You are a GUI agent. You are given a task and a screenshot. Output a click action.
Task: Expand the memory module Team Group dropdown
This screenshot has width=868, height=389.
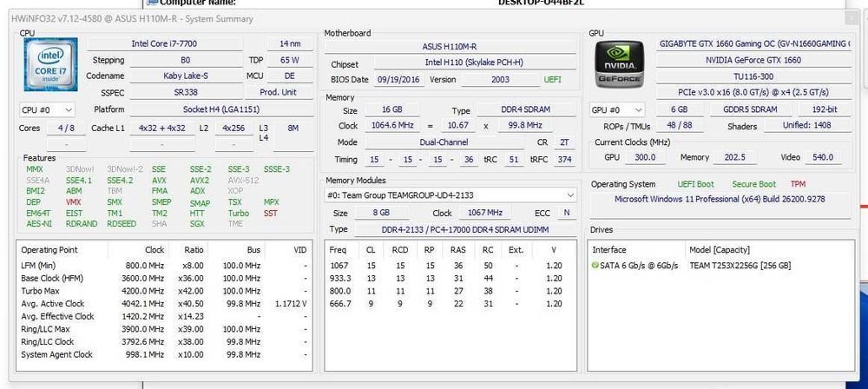tap(450, 195)
